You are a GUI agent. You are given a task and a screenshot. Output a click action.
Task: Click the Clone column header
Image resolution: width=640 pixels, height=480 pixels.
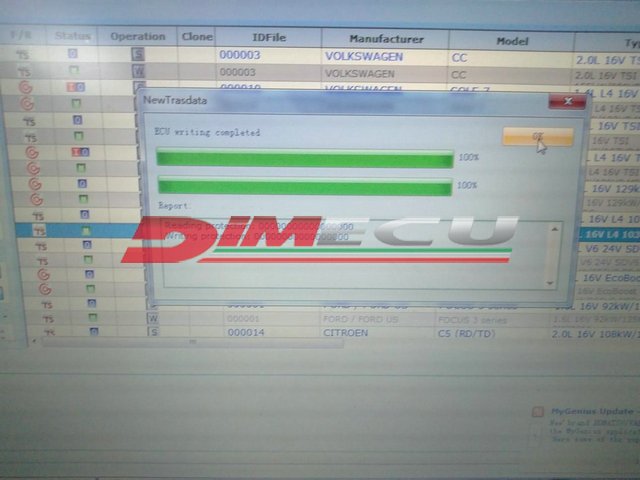tap(197, 37)
